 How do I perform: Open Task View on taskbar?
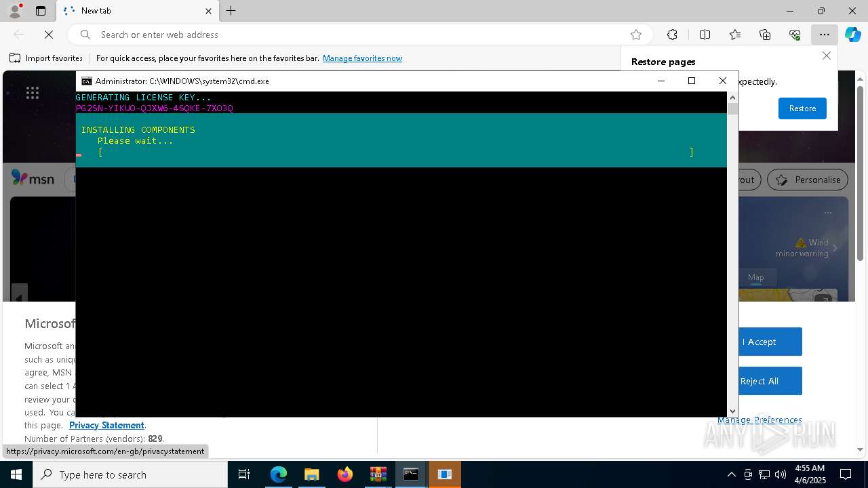click(x=244, y=474)
